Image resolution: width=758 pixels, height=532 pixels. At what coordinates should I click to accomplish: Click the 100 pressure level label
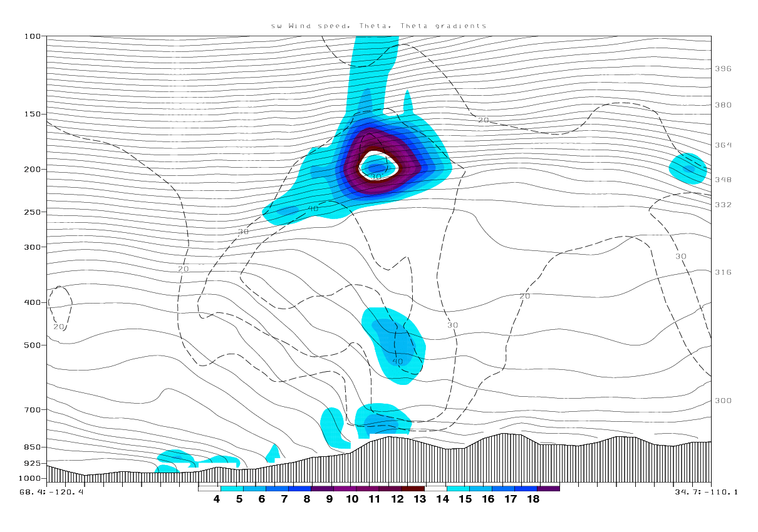pos(32,36)
